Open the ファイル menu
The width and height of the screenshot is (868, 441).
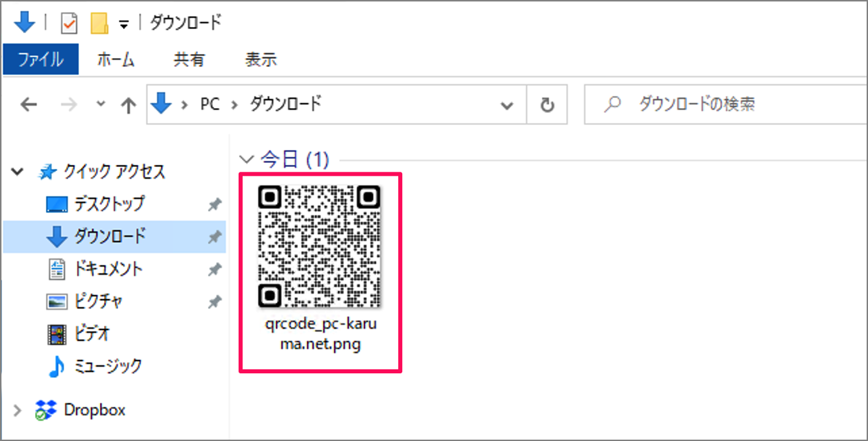tap(41, 60)
